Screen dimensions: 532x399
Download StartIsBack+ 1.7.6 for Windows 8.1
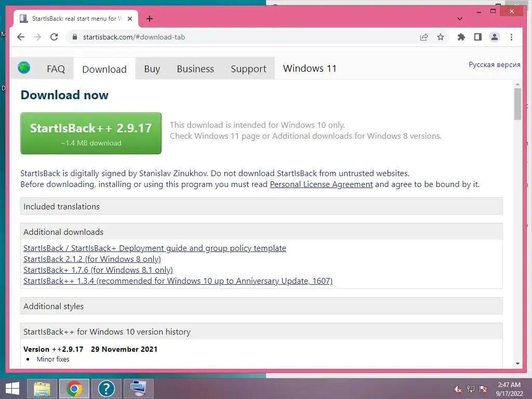tap(98, 270)
